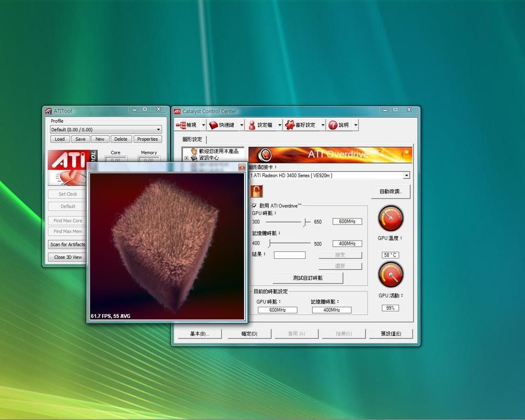Click the Scan for Artifacts button
Screen dimensions: 525x420
(67, 245)
